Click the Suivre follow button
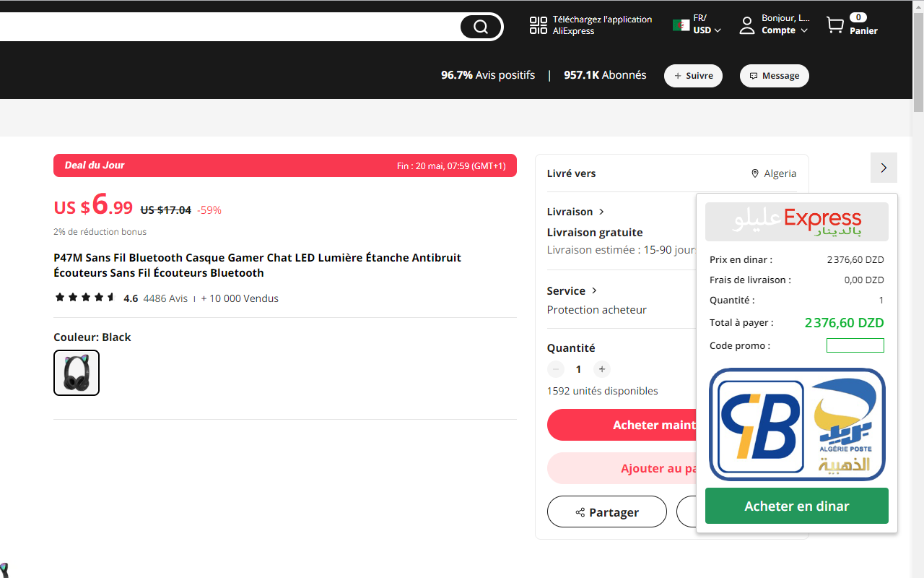 (693, 75)
